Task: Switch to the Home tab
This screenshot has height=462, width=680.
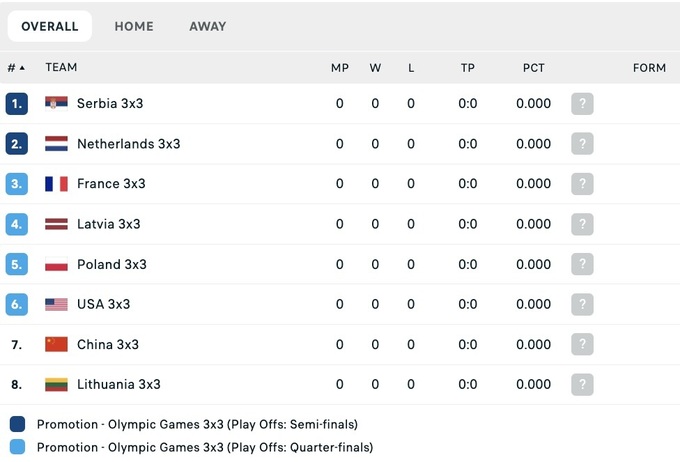Action: click(x=134, y=26)
